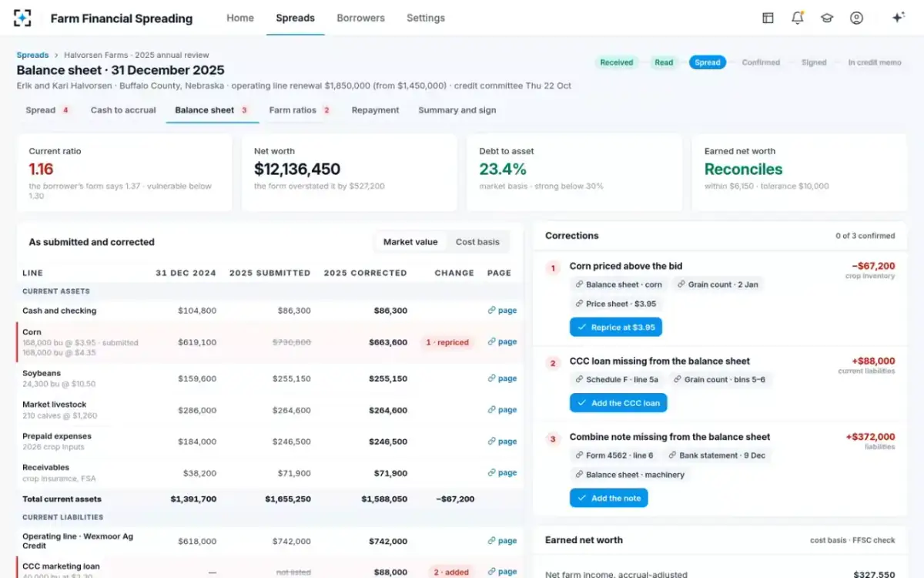
Task: Click correction number 3 badge
Action: [553, 439]
